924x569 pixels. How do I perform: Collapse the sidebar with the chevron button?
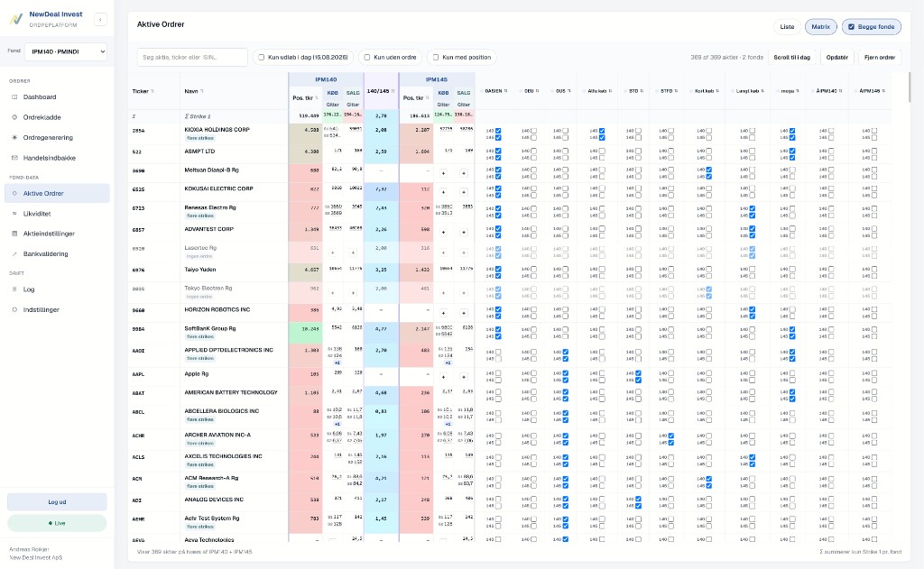[100, 20]
